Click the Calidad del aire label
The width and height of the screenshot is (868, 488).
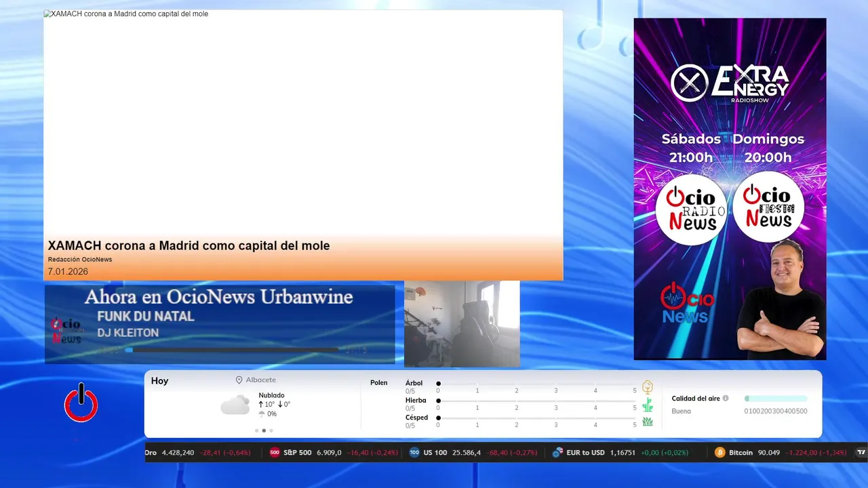point(696,399)
